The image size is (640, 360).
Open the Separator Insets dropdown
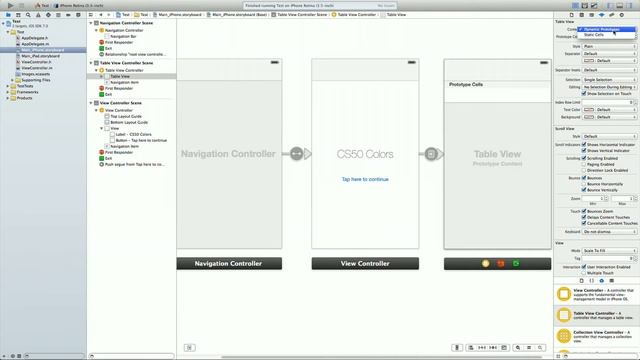pos(609,70)
